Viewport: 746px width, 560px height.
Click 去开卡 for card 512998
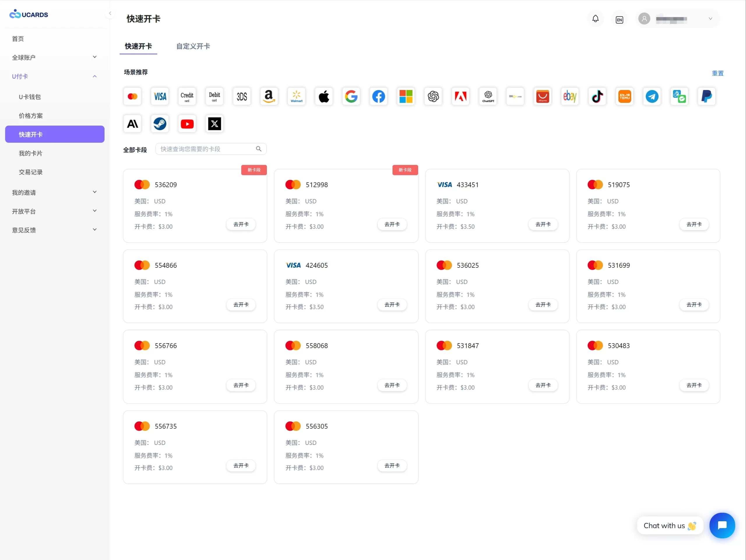click(392, 224)
